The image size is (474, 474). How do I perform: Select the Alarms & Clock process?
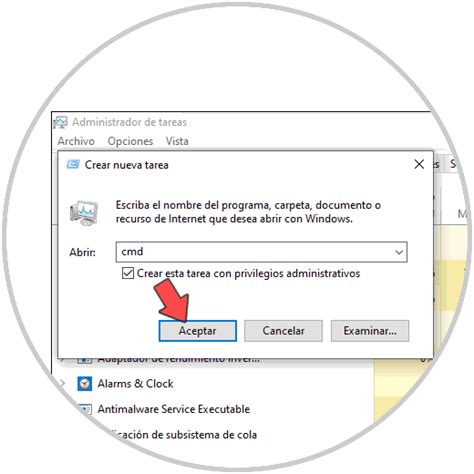coord(135,384)
